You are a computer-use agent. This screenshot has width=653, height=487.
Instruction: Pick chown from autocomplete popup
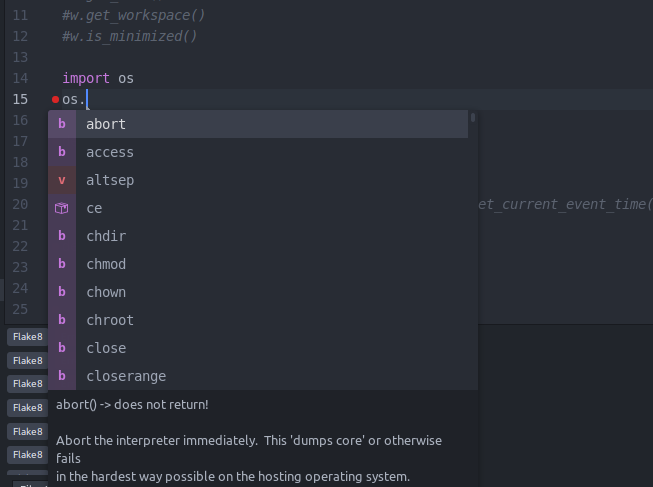[x=258, y=292]
